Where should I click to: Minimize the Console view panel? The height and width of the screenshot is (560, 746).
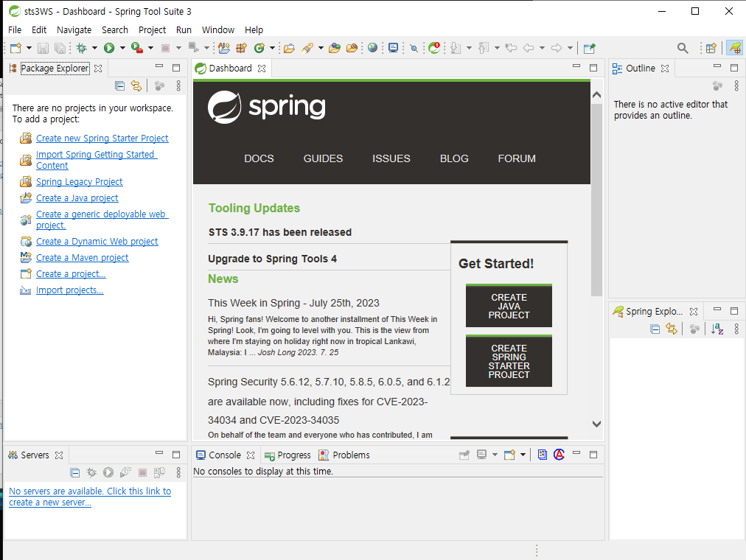(576, 453)
